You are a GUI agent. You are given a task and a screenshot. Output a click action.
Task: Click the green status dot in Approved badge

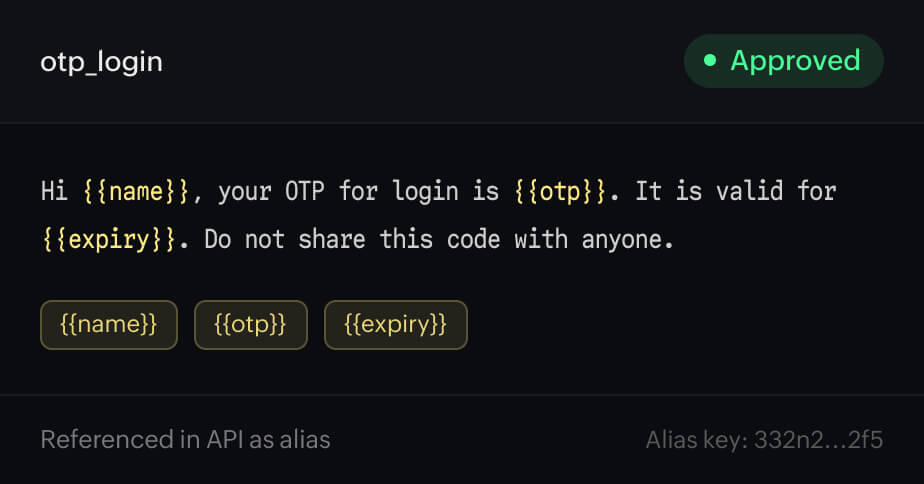tap(710, 60)
